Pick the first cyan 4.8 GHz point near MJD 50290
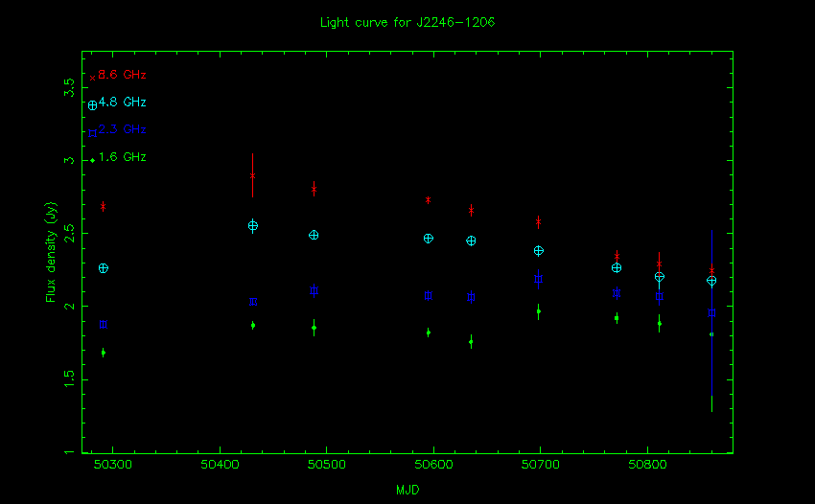The image size is (815, 504). 104,268
